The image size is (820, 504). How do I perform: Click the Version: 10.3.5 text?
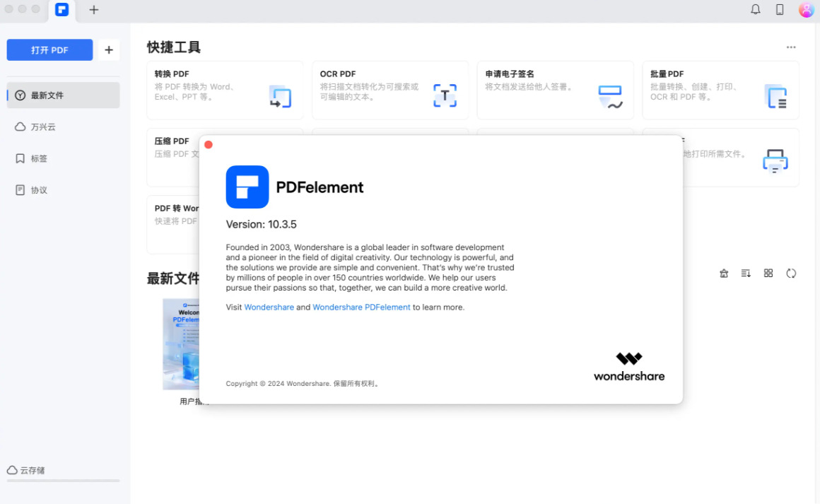point(261,224)
